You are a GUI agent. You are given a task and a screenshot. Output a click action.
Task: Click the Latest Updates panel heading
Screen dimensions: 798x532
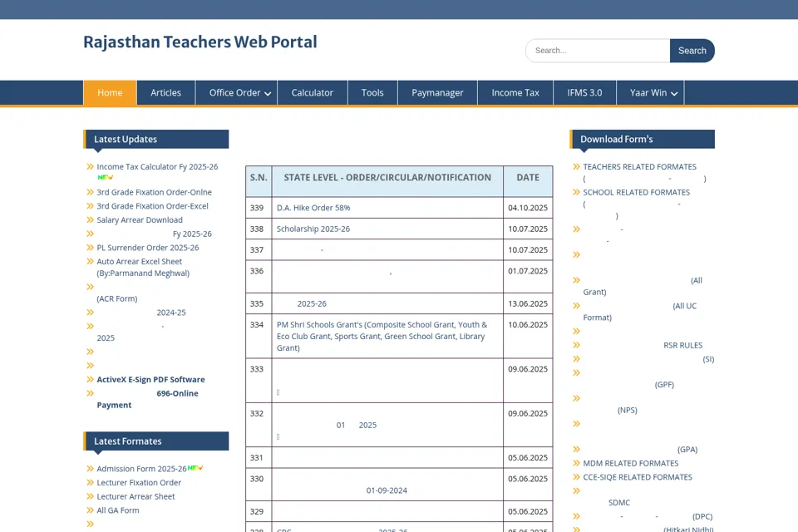tap(156, 139)
